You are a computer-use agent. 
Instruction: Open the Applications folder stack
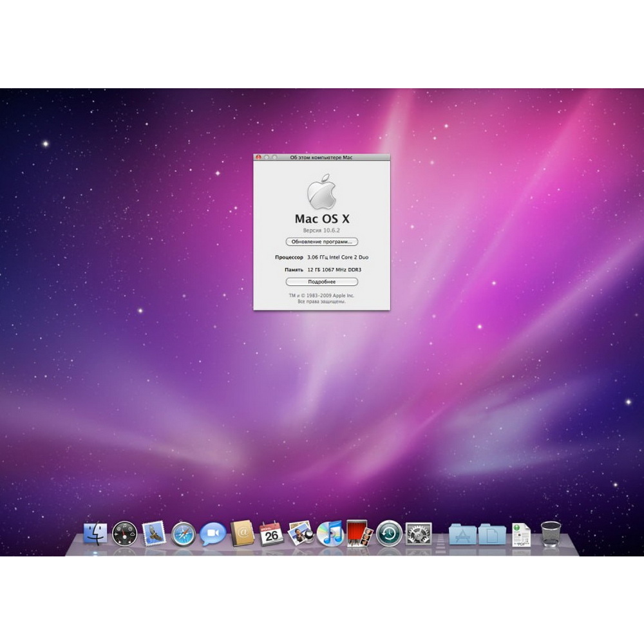tap(463, 534)
